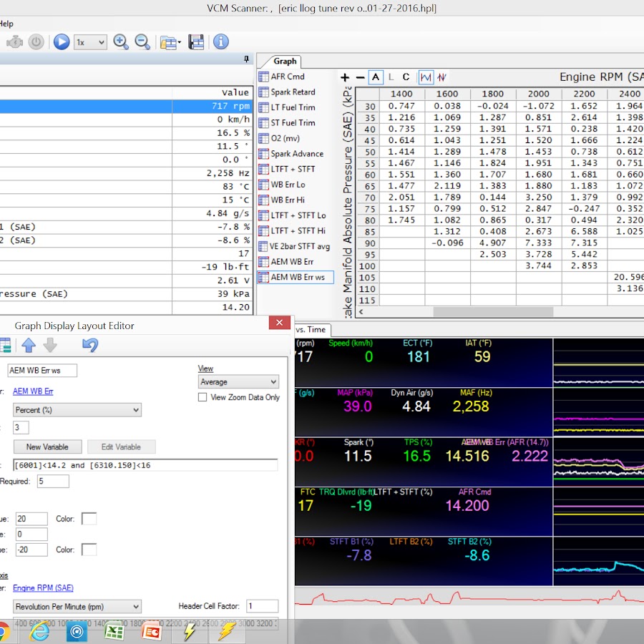Screen dimensions: 644x644
Task: Click the AEM WB Err ws name field
Action: tap(42, 371)
